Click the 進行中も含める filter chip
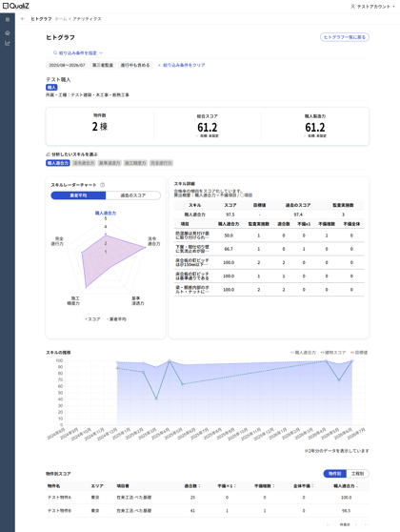The image size is (400, 532). click(x=135, y=65)
